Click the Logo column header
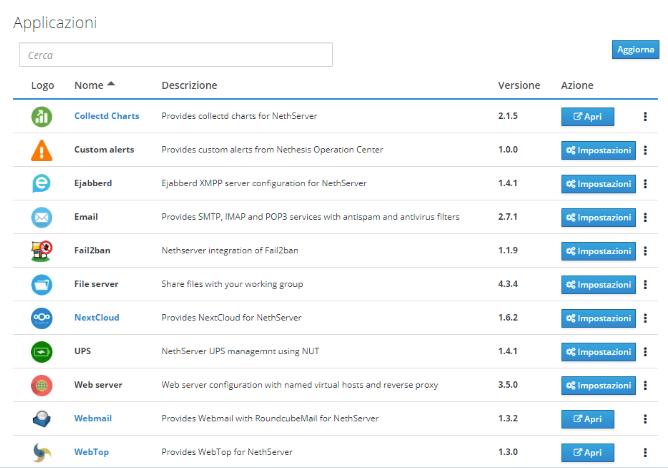Screen dimensions: 668x468 (x=43, y=86)
